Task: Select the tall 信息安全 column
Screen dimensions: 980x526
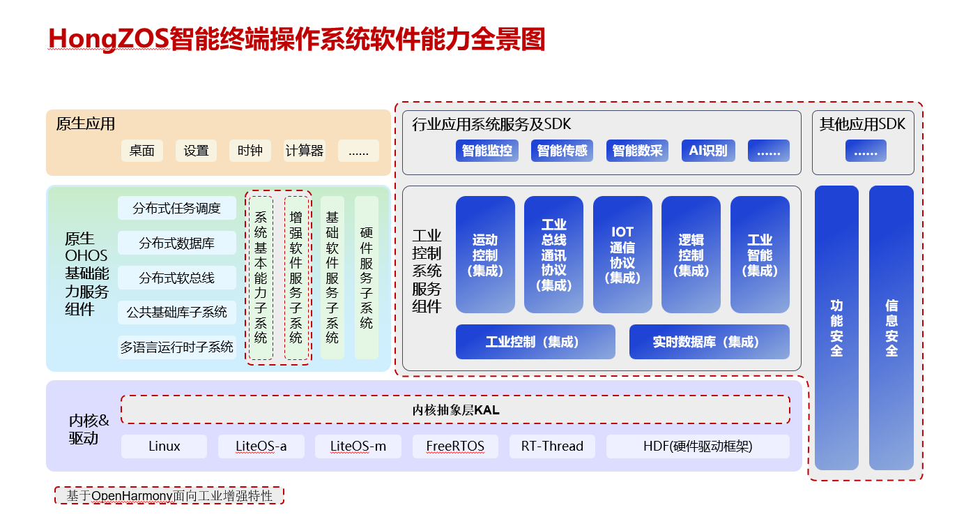Action: [x=891, y=328]
